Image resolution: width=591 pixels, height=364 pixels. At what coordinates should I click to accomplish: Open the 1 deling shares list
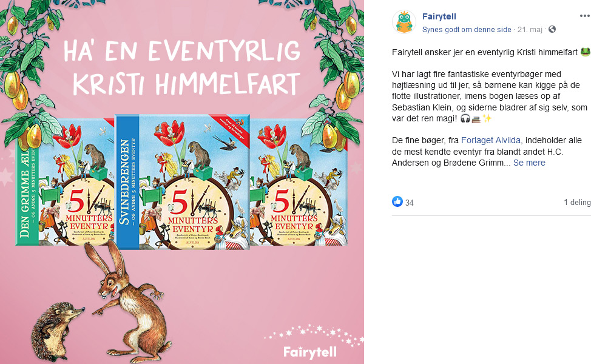pos(577,203)
